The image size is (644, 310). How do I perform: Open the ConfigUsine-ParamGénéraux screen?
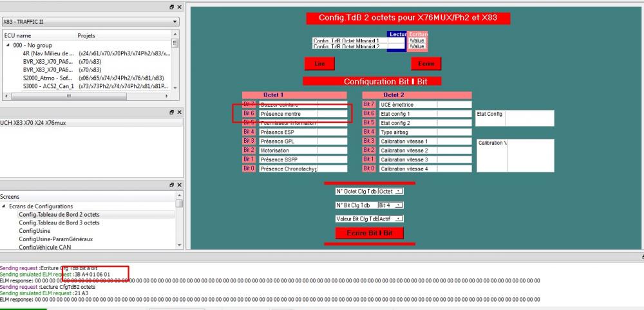click(x=56, y=239)
